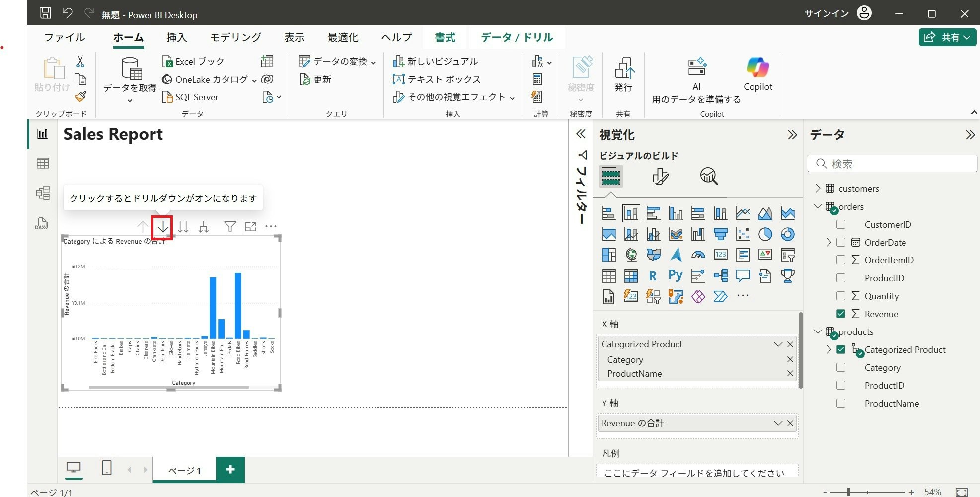
Task: Expand the Categorized Product hierarchy in data pane
Action: [829, 349]
